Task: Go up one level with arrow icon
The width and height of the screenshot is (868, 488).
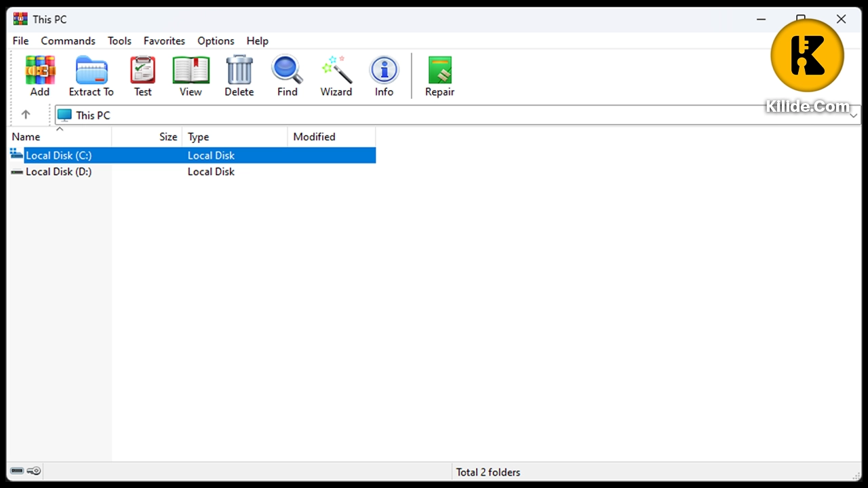Action: pyautogui.click(x=26, y=115)
